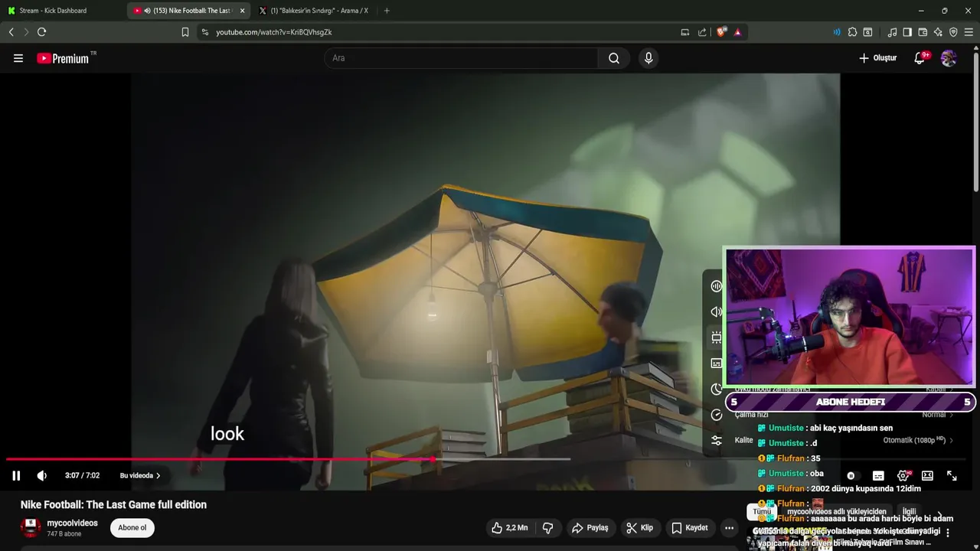This screenshot has width=980, height=551.
Task: Open the account avatar menu
Action: (949, 58)
